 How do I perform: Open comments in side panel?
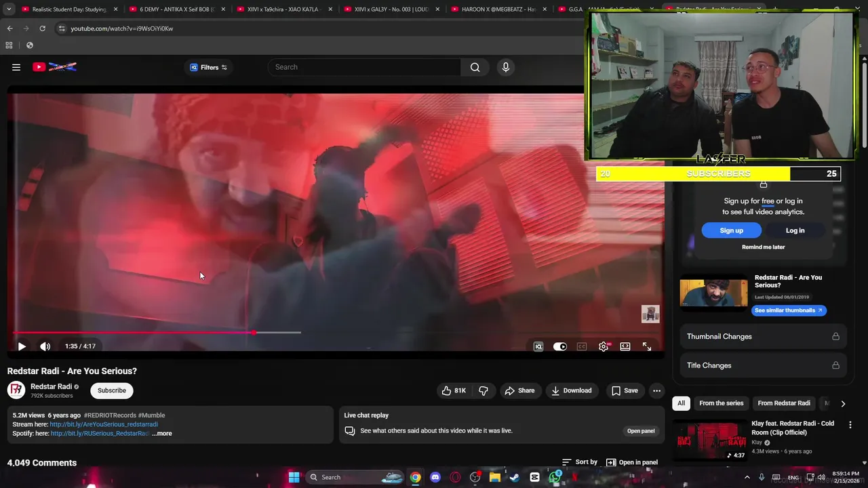coord(632,462)
